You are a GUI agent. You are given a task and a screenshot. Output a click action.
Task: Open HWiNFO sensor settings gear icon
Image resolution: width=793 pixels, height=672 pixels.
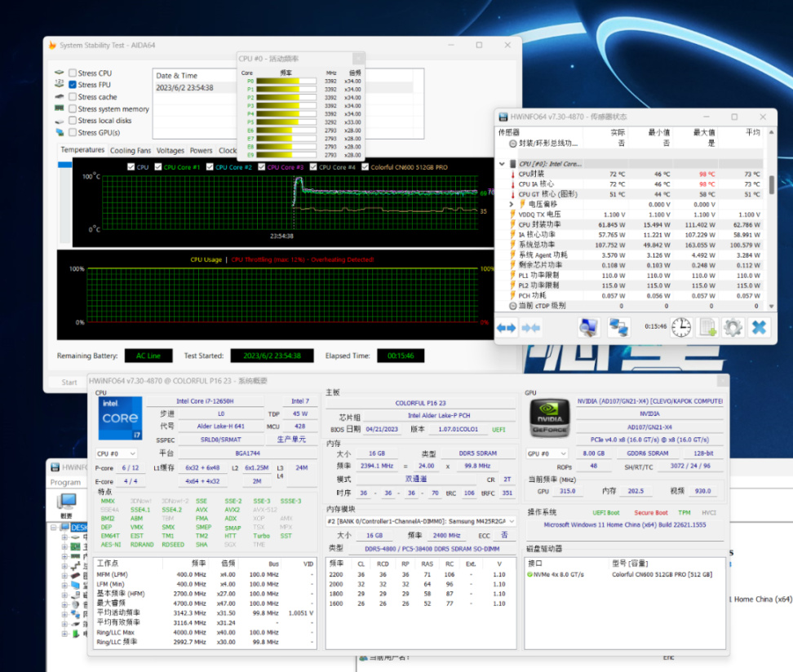pos(732,328)
